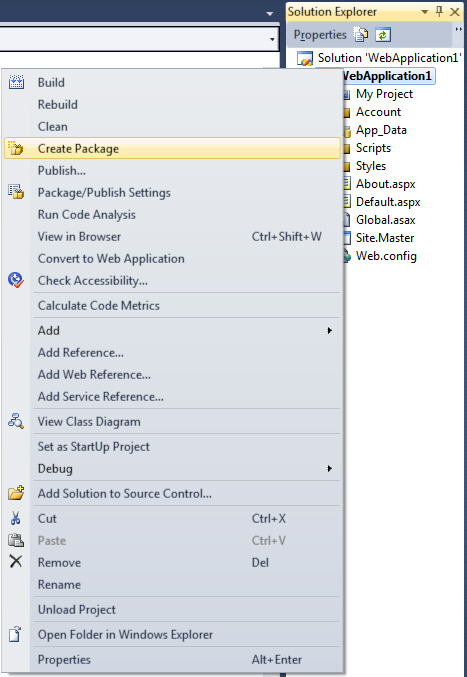Expand the Add submenu arrow
This screenshot has height=677, width=467.
(x=329, y=330)
